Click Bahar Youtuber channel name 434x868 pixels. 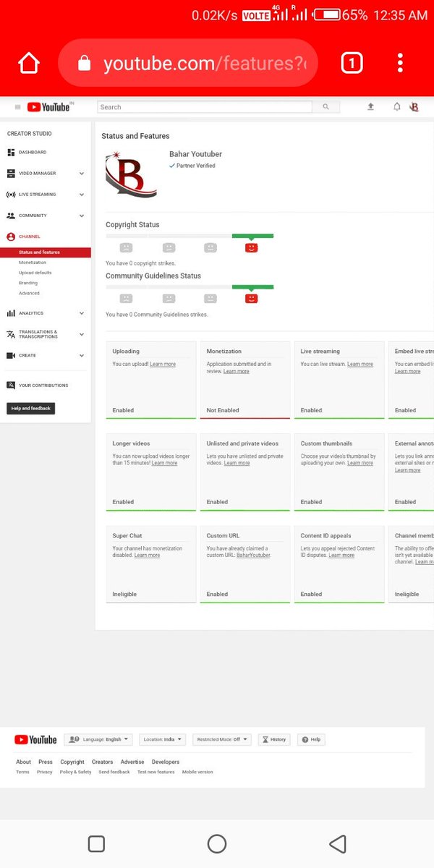[195, 154]
